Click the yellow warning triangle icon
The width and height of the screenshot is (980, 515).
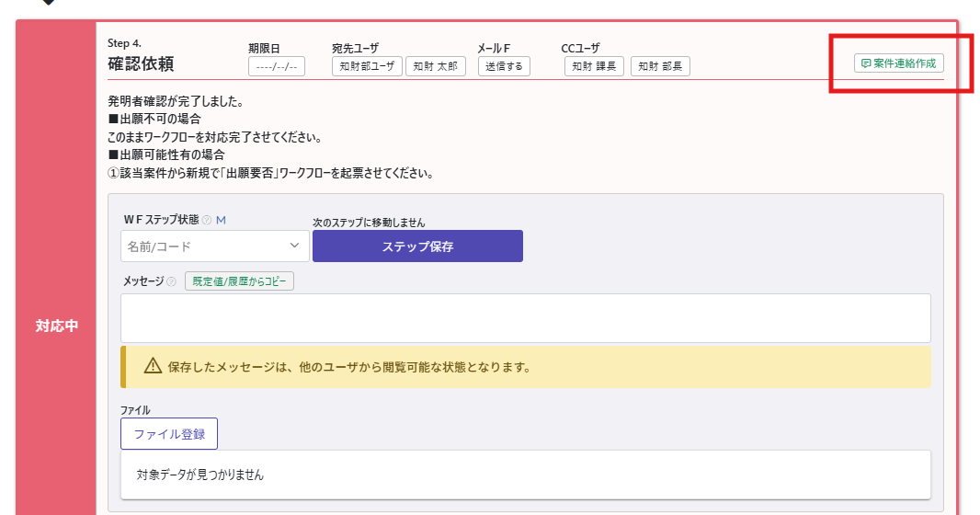[153, 367]
